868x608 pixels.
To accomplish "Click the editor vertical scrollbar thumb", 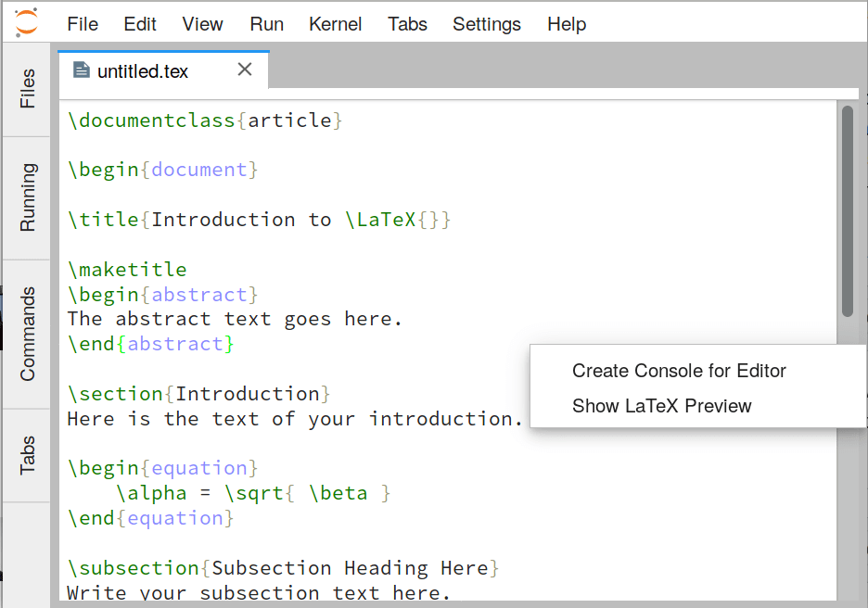I will coord(848,211).
